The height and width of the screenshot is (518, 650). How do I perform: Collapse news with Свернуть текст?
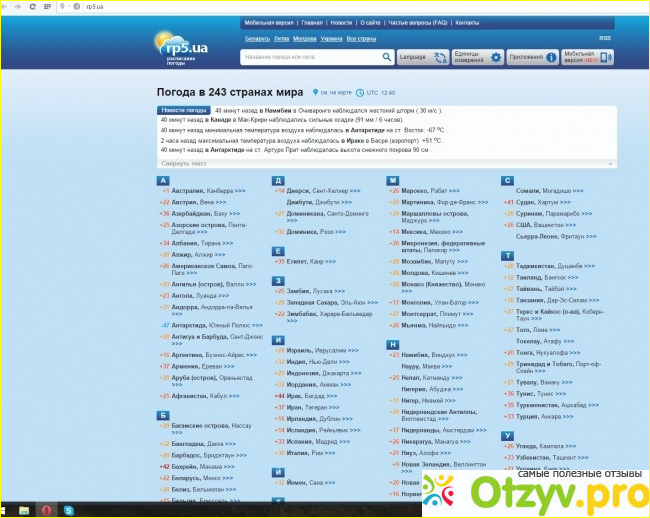point(184,164)
